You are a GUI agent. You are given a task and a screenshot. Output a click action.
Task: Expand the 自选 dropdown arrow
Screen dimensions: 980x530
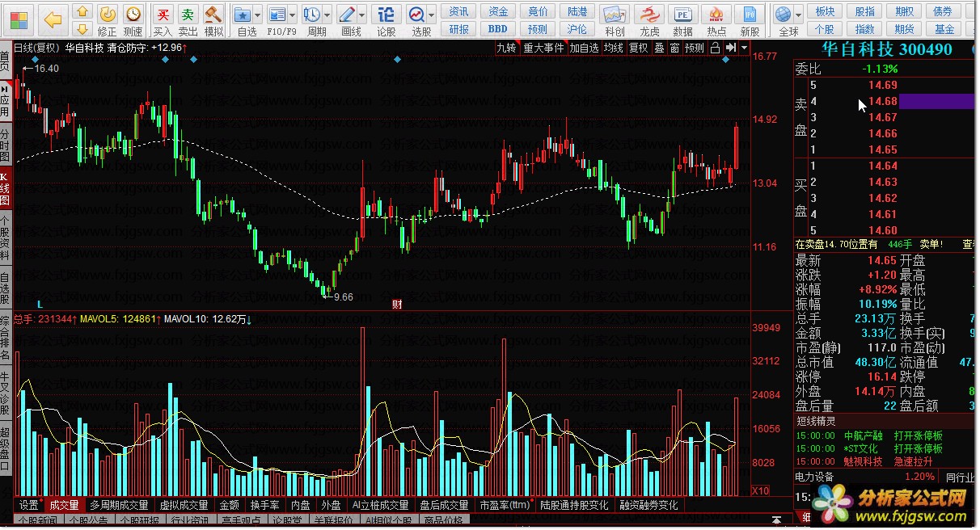(x=258, y=15)
